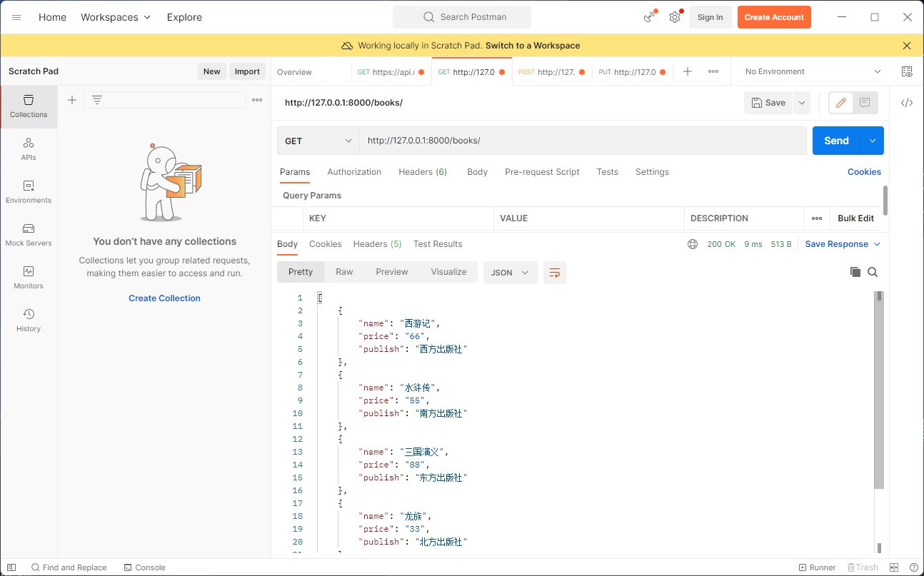The height and width of the screenshot is (576, 924).
Task: Open the request Headers (6) tab
Action: pyautogui.click(x=423, y=172)
